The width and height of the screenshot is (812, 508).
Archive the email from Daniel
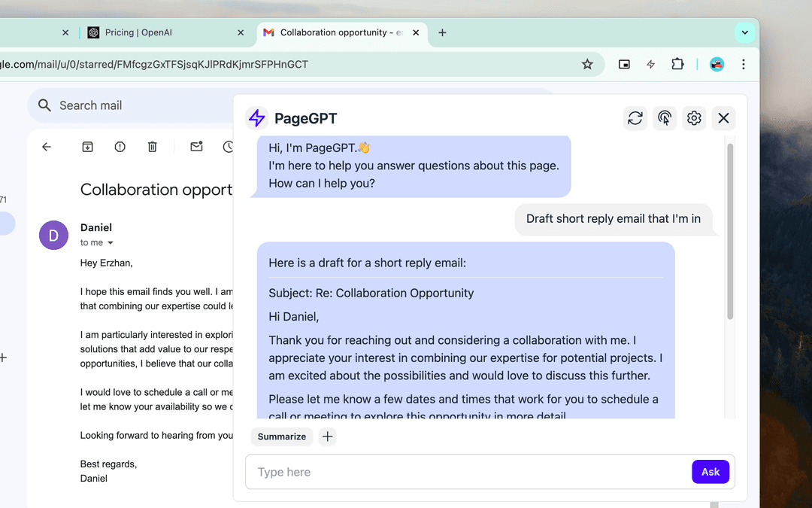click(87, 147)
